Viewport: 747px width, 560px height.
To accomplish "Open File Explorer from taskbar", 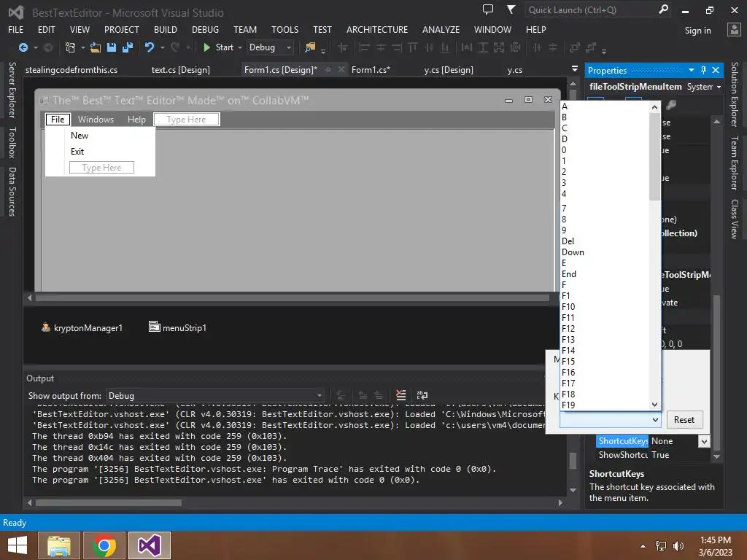I will [x=58, y=545].
